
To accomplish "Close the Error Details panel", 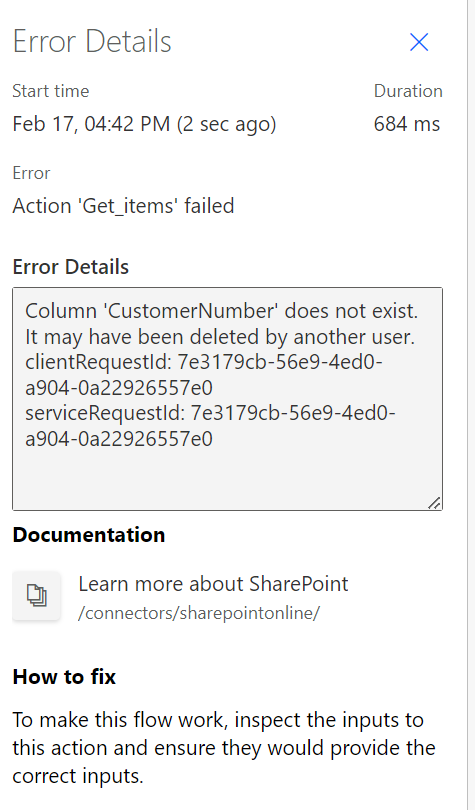I will point(419,42).
